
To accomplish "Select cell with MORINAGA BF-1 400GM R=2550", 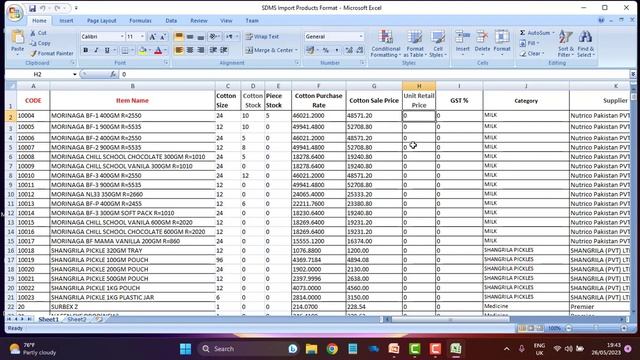I will click(133, 116).
